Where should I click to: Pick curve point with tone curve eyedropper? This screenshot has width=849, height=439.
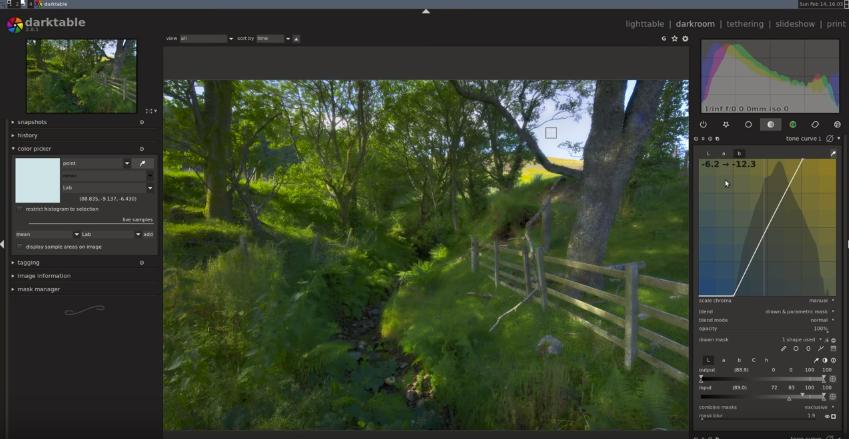[x=833, y=154]
